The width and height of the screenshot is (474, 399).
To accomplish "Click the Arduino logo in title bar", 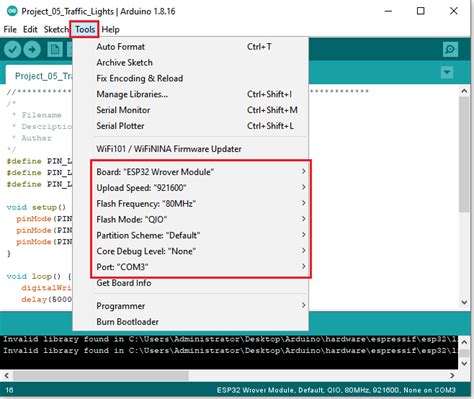I will tap(12, 11).
